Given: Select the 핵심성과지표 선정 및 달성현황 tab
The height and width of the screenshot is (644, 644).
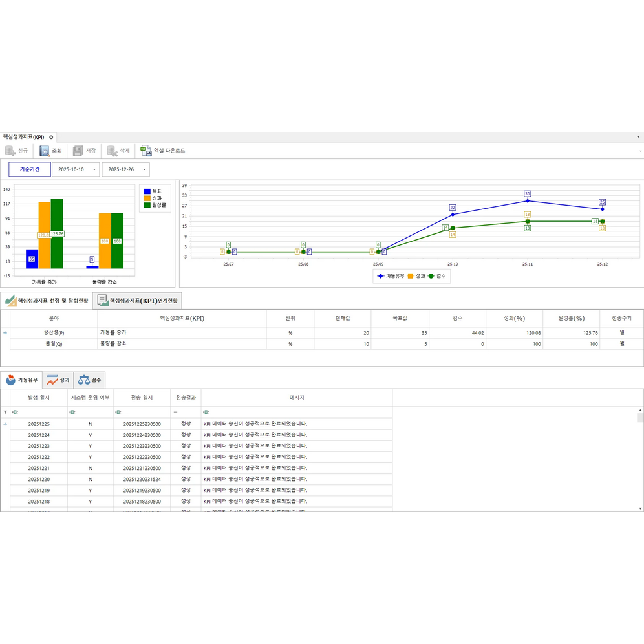Looking at the screenshot, I should 47,301.
